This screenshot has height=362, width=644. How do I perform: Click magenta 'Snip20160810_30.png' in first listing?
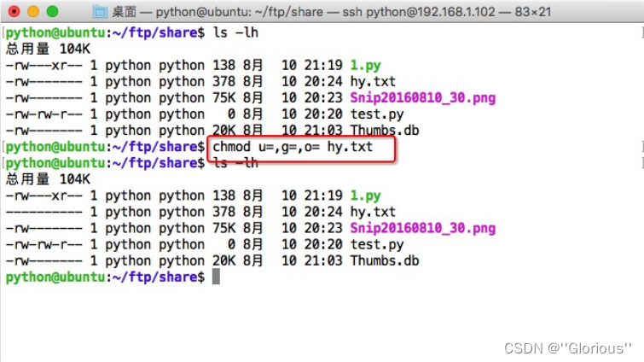coord(422,98)
